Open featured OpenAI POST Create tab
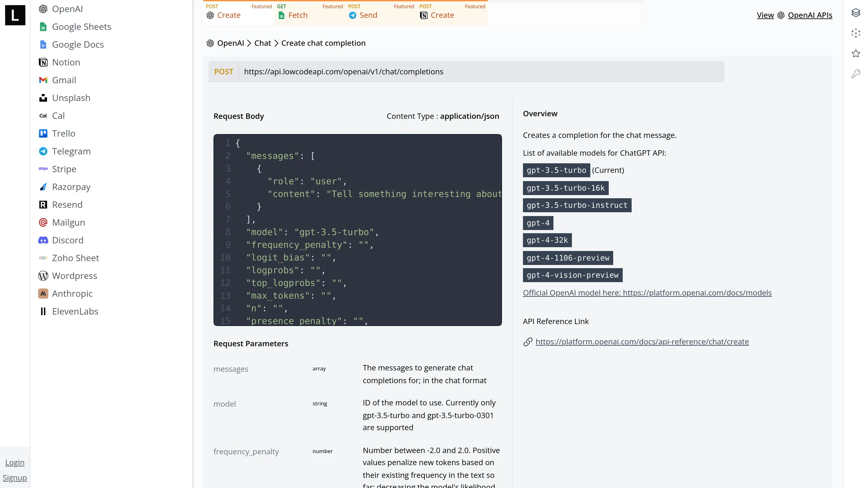Screen dimensions: 868x488 239,12
